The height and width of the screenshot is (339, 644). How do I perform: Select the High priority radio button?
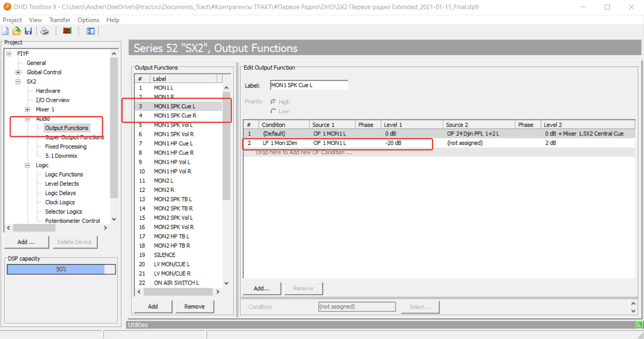coord(273,102)
